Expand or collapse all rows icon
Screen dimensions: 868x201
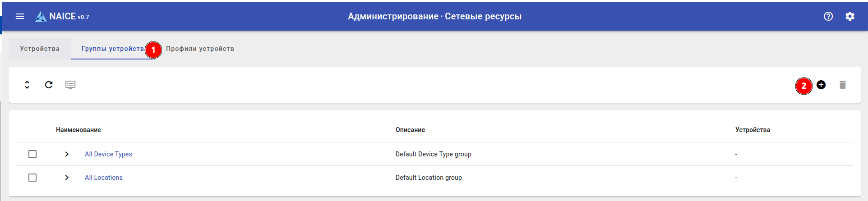[x=27, y=85]
